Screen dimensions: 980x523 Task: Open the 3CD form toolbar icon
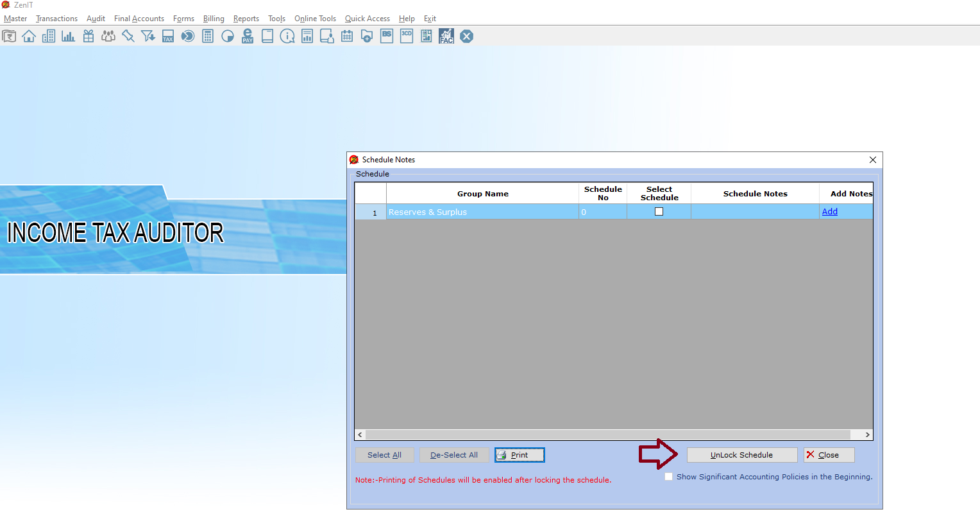point(407,37)
